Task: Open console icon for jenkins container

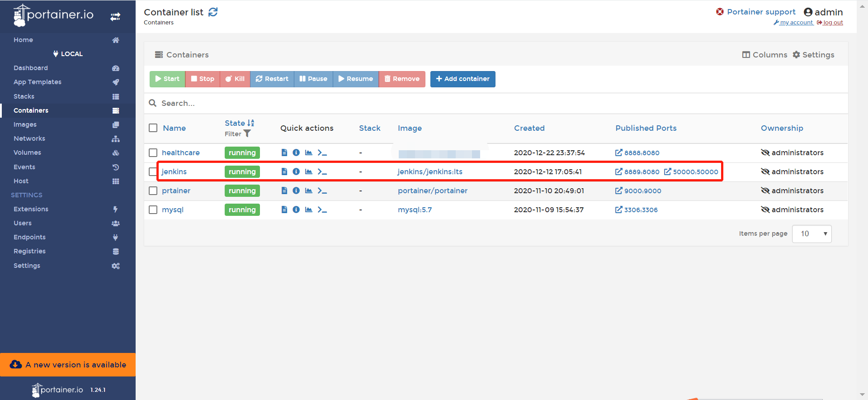Action: click(322, 171)
